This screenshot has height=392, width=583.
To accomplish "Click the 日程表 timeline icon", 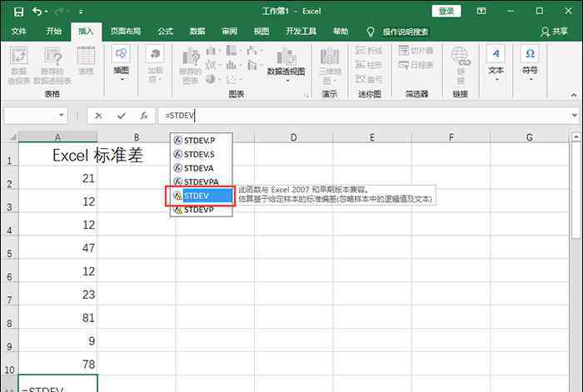I will (416, 66).
